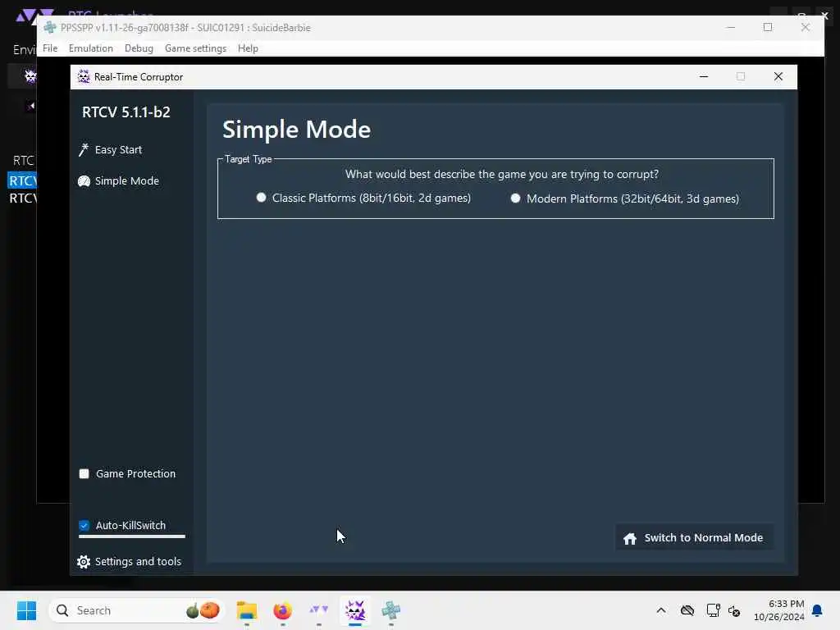Open the clock showing 6:33 PM
The width and height of the screenshot is (840, 630).
(x=778, y=610)
